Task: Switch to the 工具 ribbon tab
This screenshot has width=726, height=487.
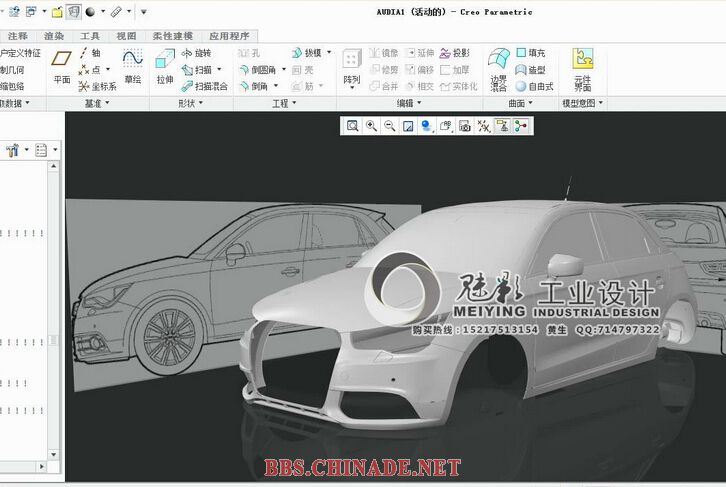Action: click(x=90, y=36)
